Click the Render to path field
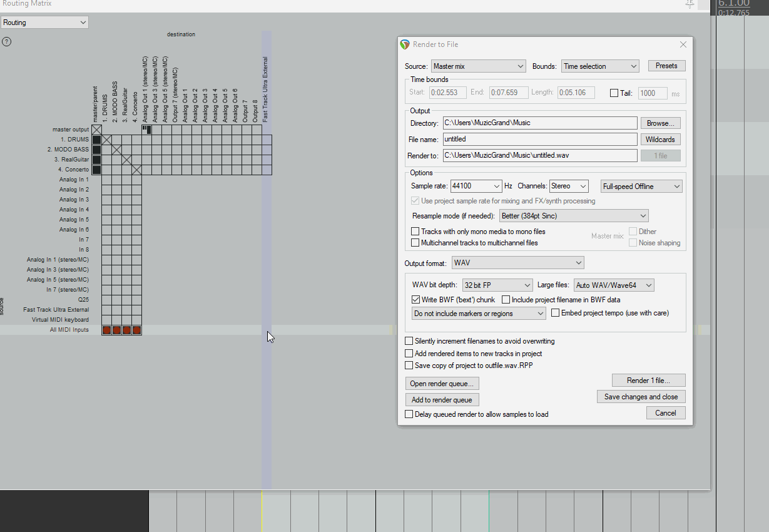Image resolution: width=769 pixels, height=532 pixels. (540, 156)
